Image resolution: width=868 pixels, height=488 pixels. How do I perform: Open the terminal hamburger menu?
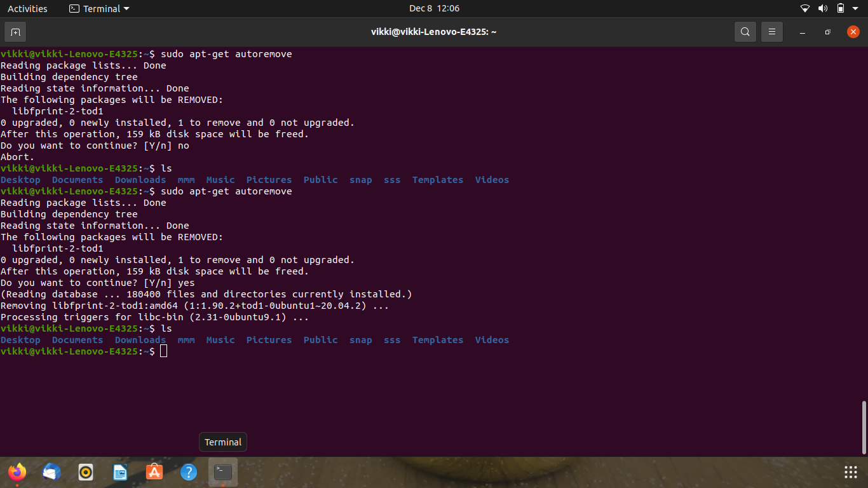point(772,32)
